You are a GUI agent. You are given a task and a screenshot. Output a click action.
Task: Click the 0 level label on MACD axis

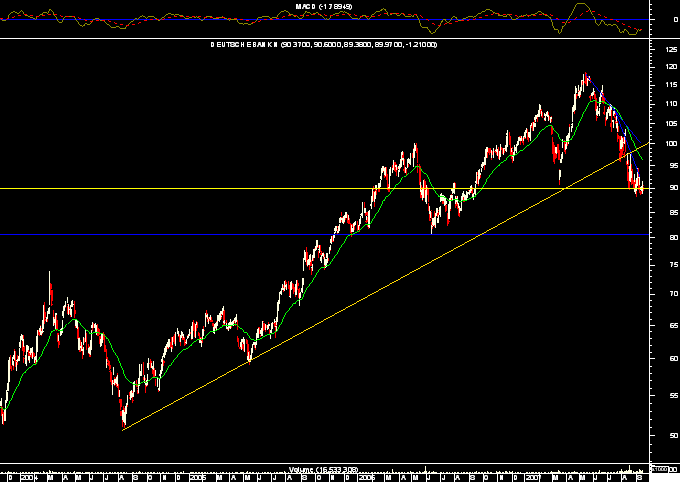click(x=675, y=20)
